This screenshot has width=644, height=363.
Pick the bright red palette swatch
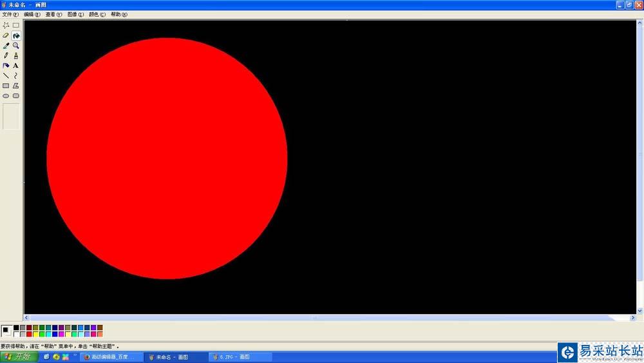click(29, 334)
